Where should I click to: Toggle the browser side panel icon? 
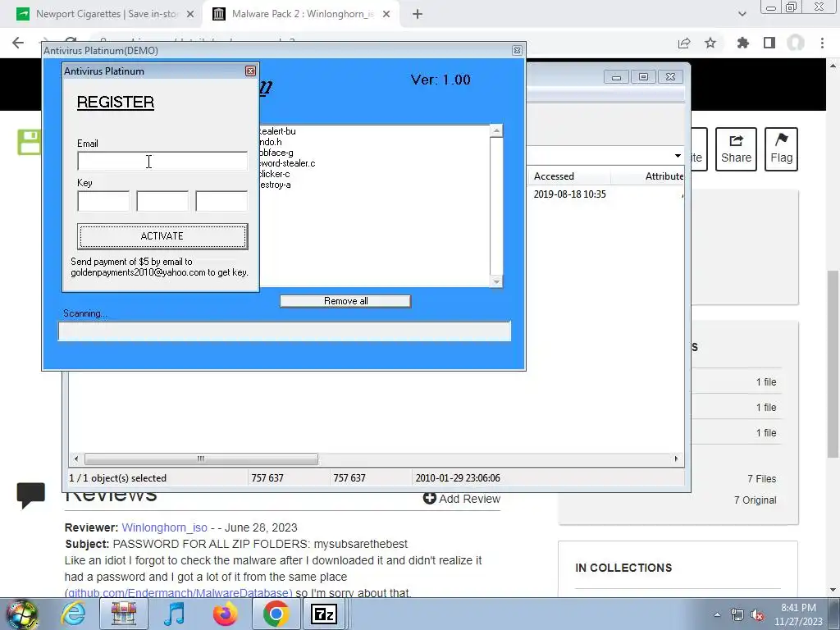click(769, 43)
